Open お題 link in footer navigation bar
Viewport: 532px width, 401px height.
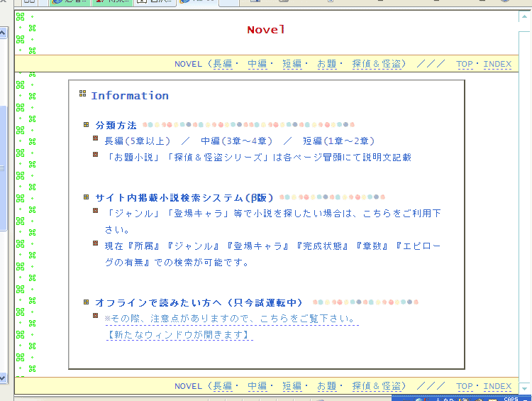327,386
